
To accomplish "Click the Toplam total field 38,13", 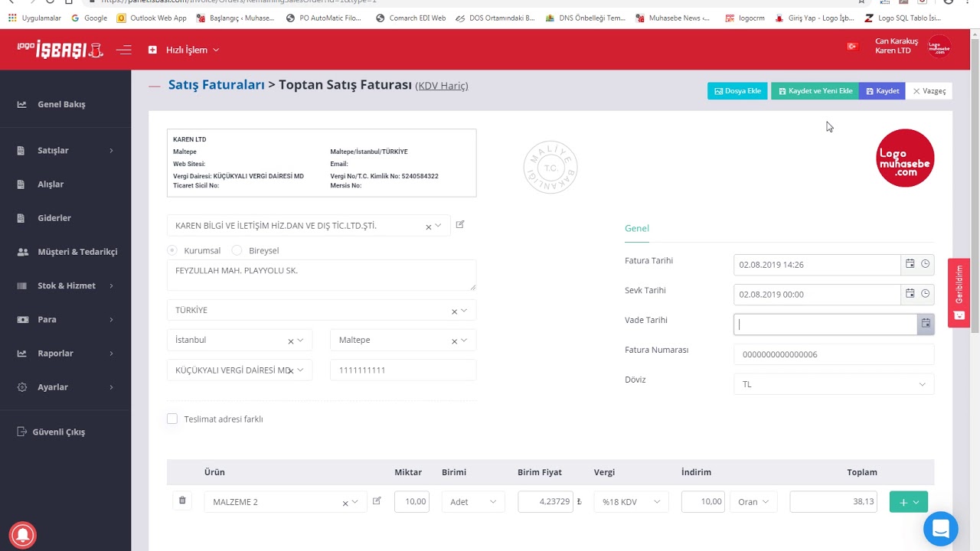I will [834, 502].
